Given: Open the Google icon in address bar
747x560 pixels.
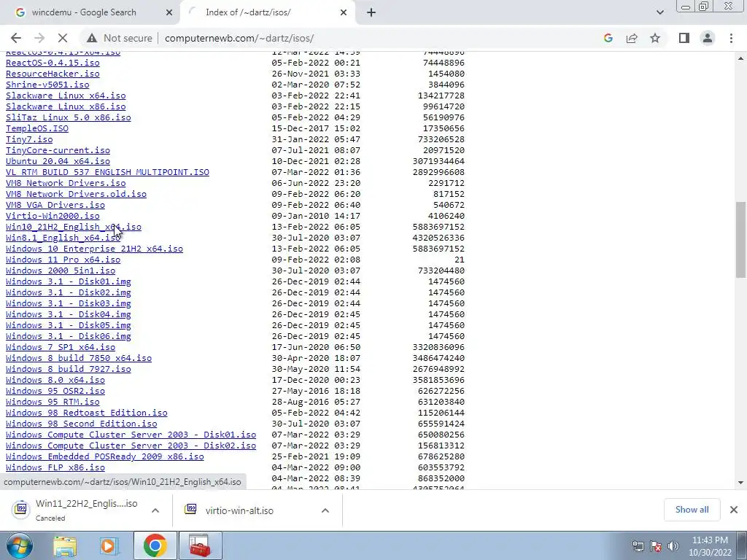Looking at the screenshot, I should point(608,38).
